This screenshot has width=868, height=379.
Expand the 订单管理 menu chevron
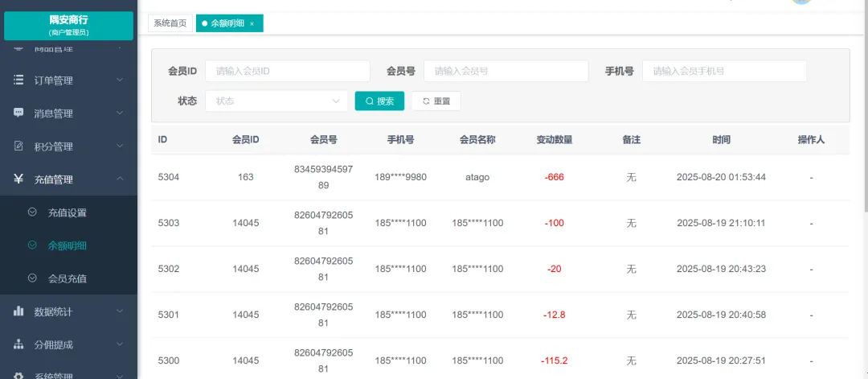(120, 80)
